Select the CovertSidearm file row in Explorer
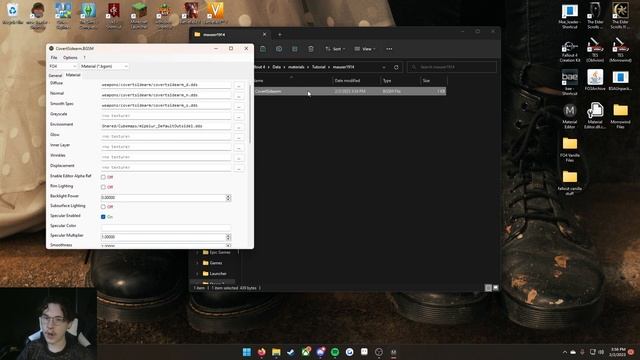Image resolution: width=640 pixels, height=360 pixels. tap(349, 91)
